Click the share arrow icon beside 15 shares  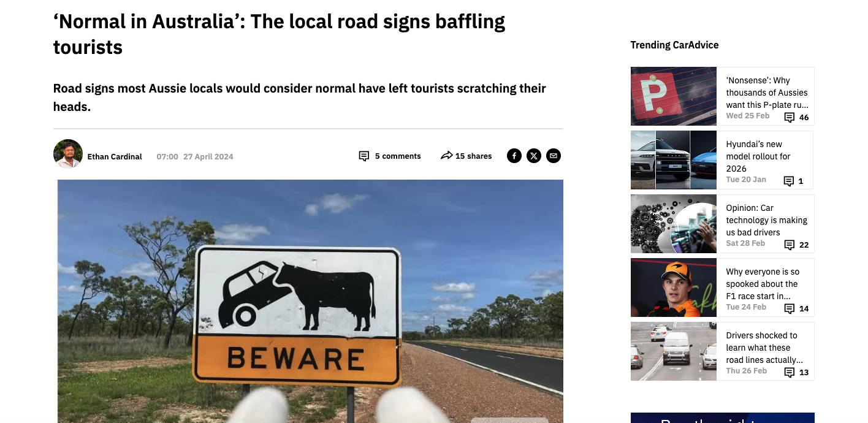point(447,156)
